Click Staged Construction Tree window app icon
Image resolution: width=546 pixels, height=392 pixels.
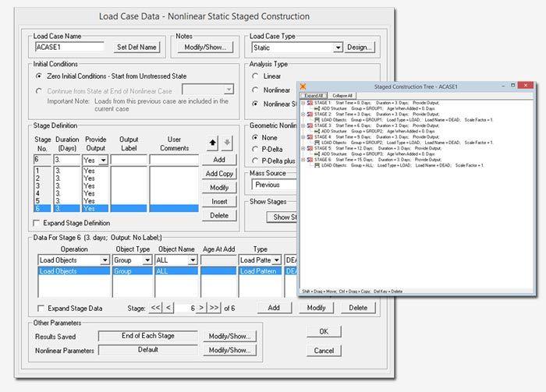(x=303, y=87)
